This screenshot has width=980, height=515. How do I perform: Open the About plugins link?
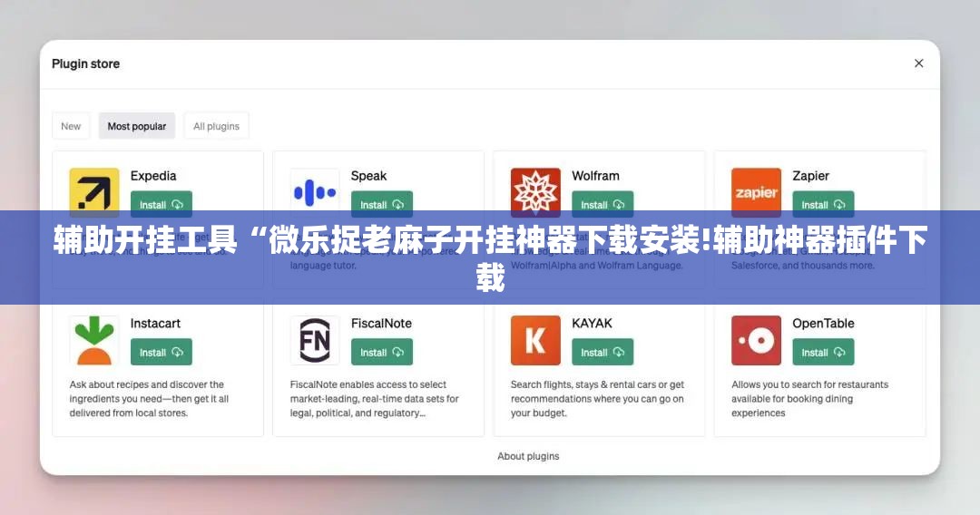coord(528,456)
